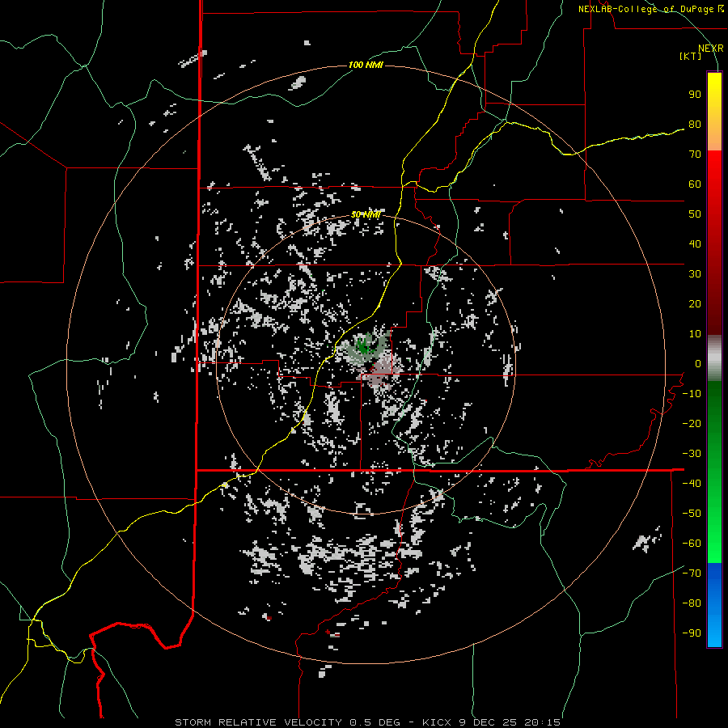The width and height of the screenshot is (728, 728).
Task: Click the 50 NMI range ring label
Action: click(366, 214)
